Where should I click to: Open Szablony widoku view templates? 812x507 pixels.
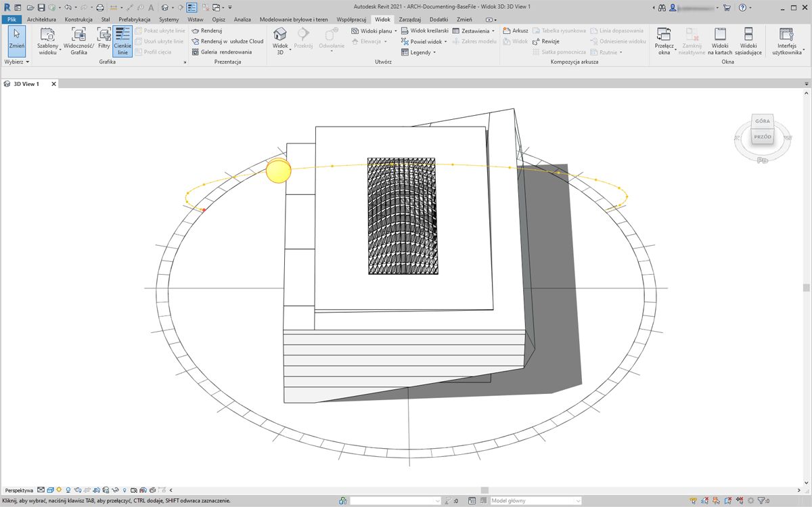tap(48, 41)
